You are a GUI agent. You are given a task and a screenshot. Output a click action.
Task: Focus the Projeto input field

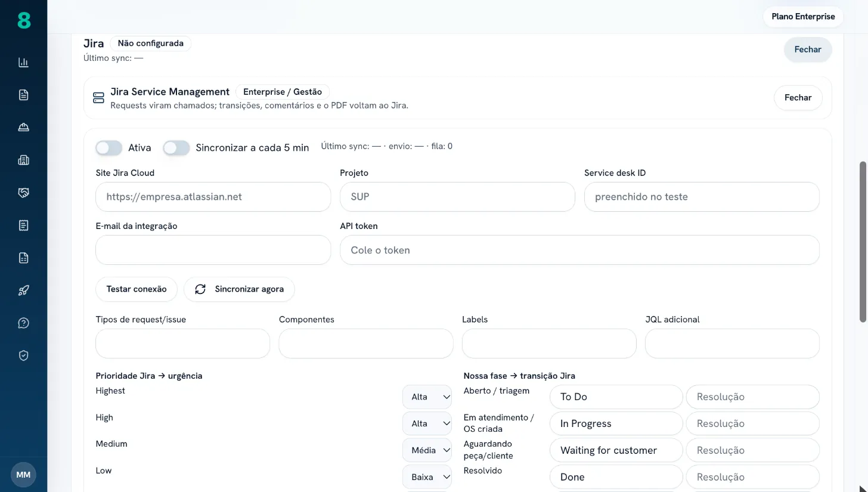coord(457,197)
